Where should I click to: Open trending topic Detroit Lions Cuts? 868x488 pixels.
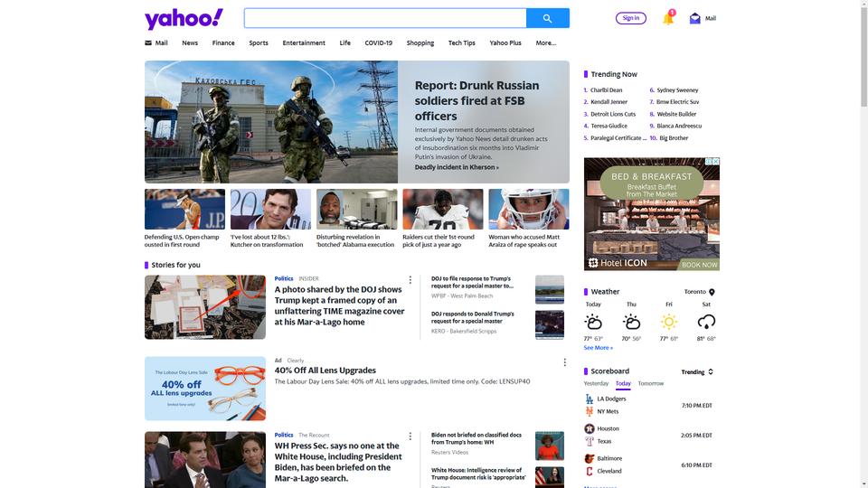coord(613,114)
